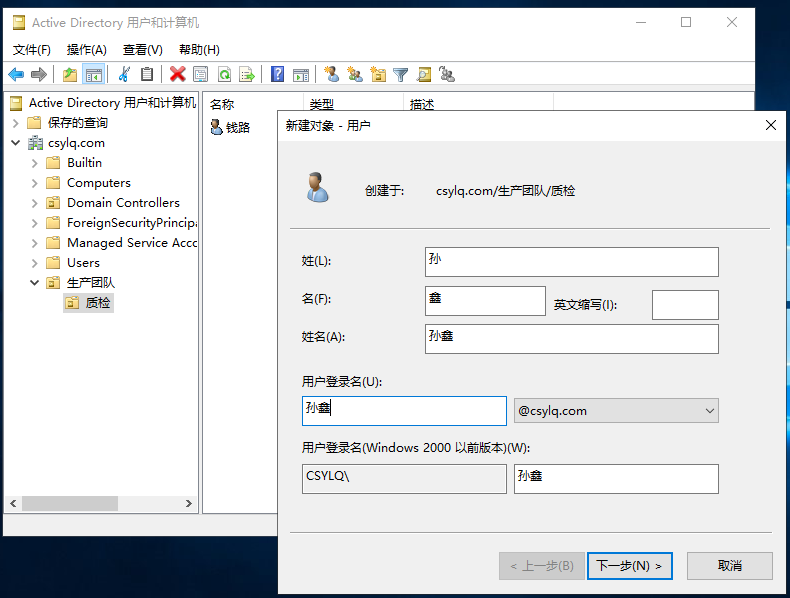Viewport: 790px width, 598px height.
Task: Open Help via blue question mark icon
Action: click(x=277, y=75)
